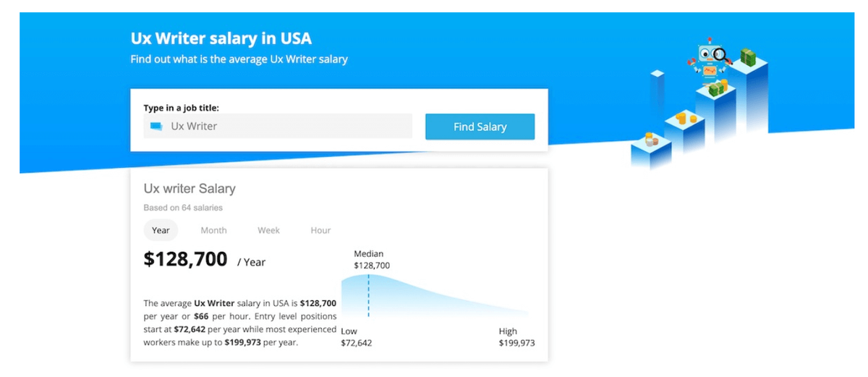Focus the job title input field
Screen dimensions: 868x377
[x=278, y=126]
